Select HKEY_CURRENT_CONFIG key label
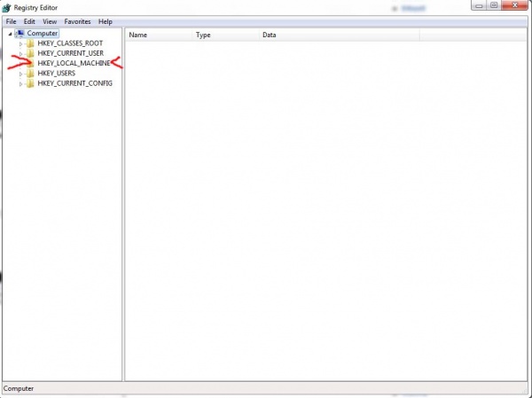Screen dimensions: 532x398 click(75, 83)
